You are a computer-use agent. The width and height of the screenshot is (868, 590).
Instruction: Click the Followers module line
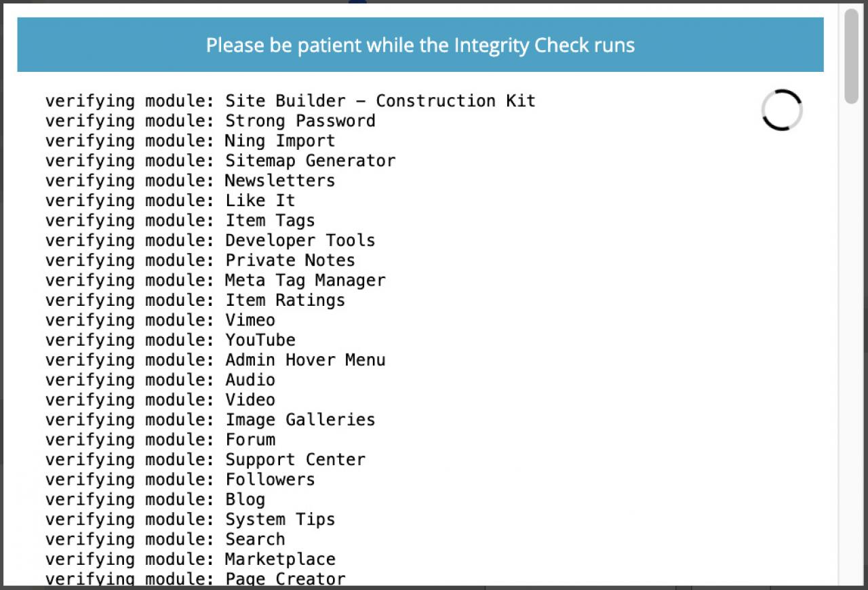point(180,479)
